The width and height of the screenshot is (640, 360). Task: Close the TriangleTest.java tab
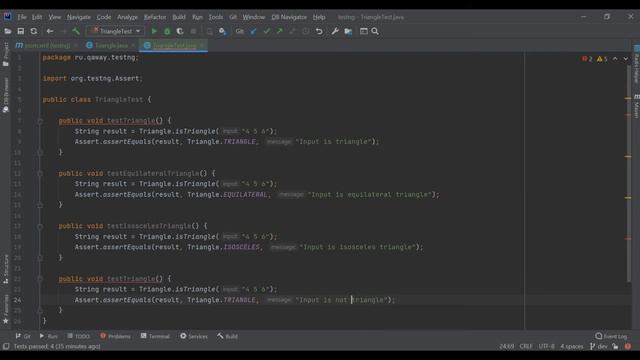[202, 45]
